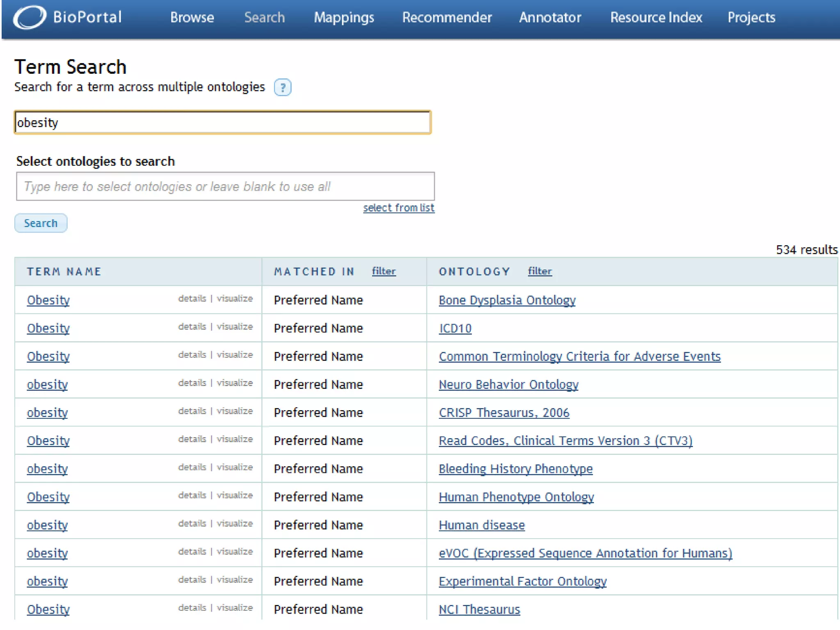Focus the select ontologies input box
The width and height of the screenshot is (840, 630).
[225, 187]
